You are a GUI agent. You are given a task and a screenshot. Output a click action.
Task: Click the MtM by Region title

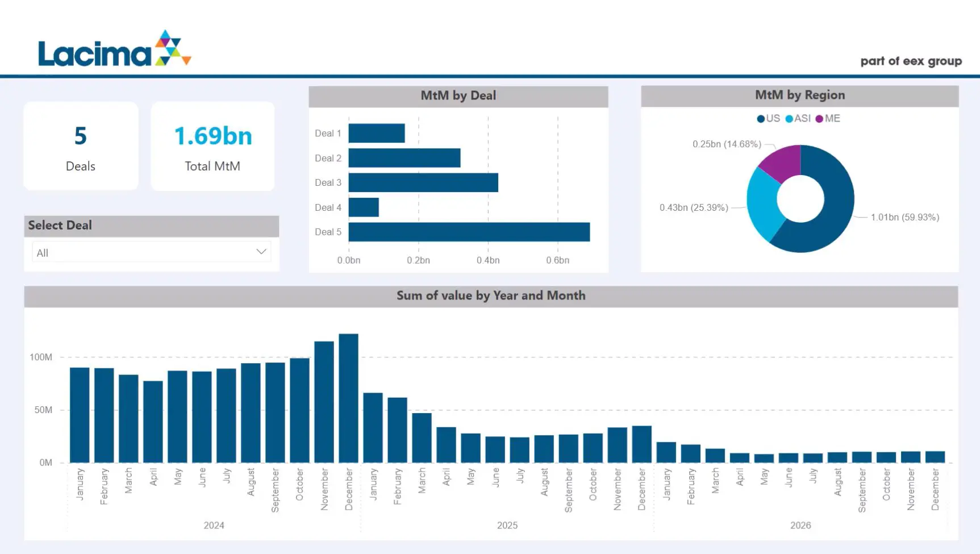[x=800, y=95]
